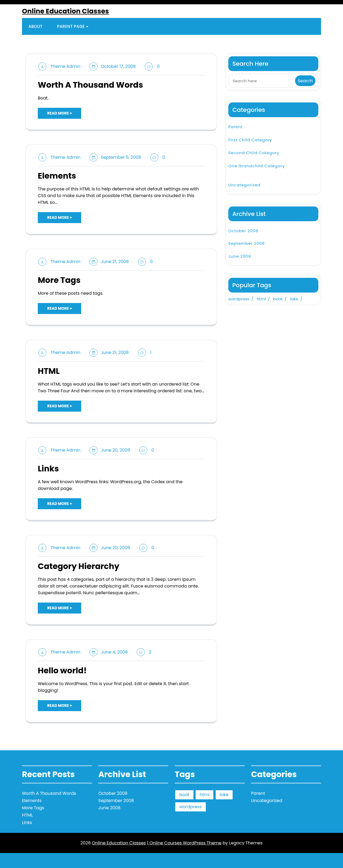Screen dimensions: 343x868
Task: Open the First Child Category link
Action: [x=250, y=140]
